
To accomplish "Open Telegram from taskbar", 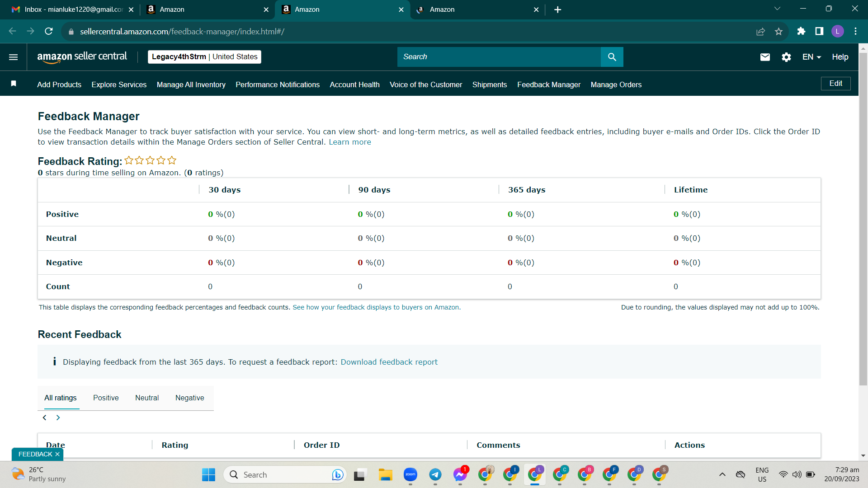I will (x=435, y=474).
